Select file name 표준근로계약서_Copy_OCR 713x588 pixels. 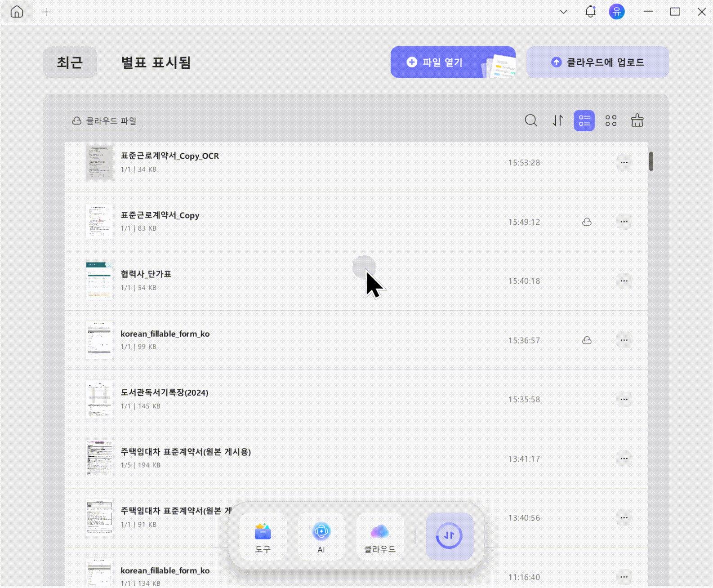click(169, 156)
